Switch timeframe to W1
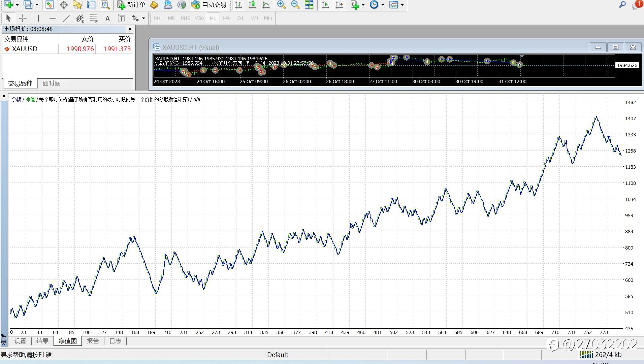The height and width of the screenshot is (364, 644). (255, 18)
